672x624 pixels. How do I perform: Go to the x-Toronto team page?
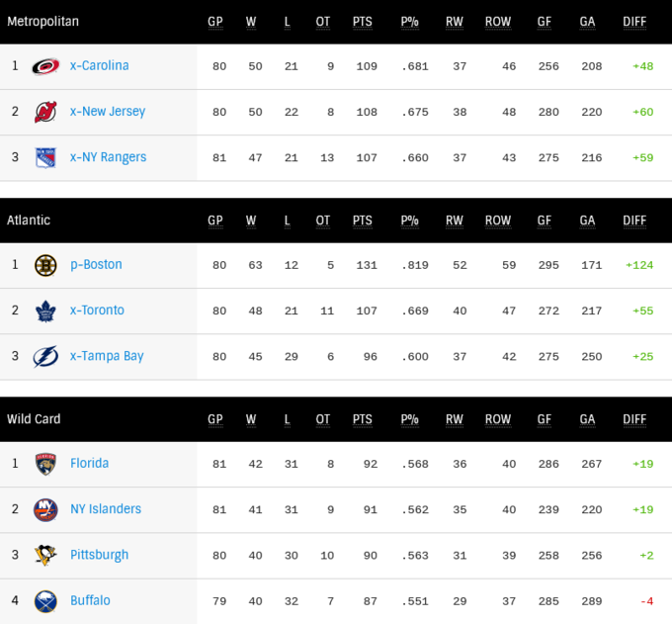click(x=97, y=311)
